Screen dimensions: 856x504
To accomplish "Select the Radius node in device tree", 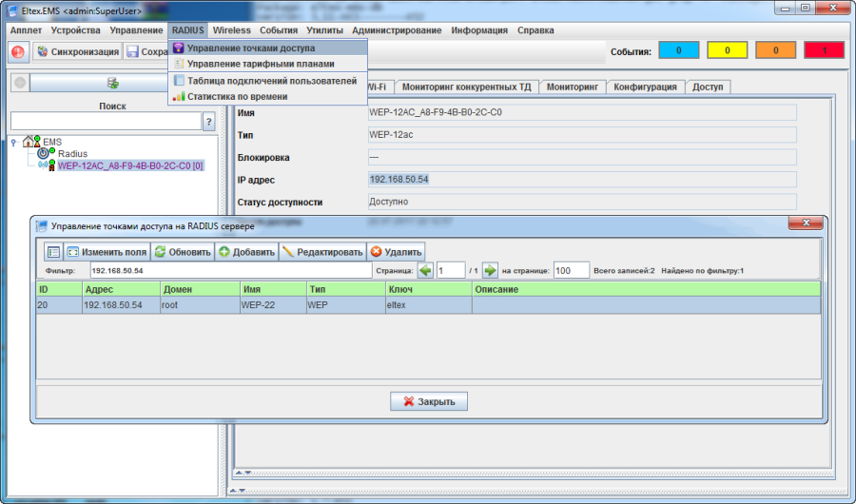I will [x=72, y=154].
